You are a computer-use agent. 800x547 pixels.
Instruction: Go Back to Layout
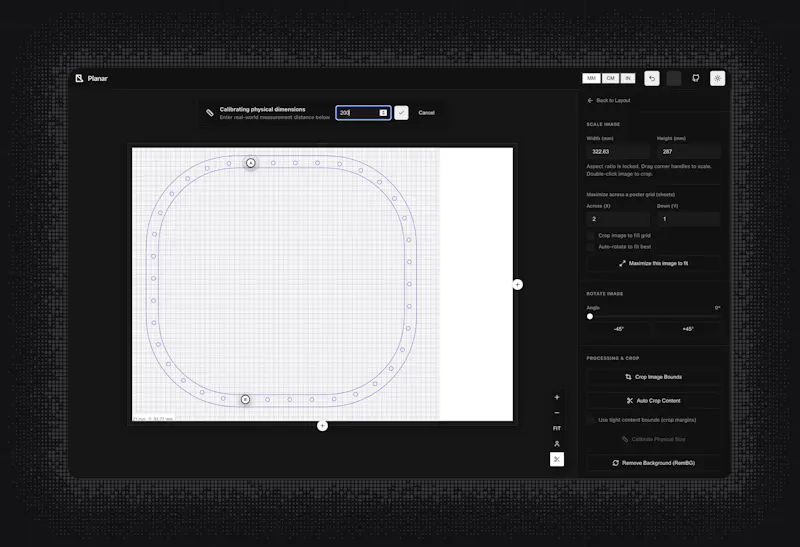pos(609,101)
